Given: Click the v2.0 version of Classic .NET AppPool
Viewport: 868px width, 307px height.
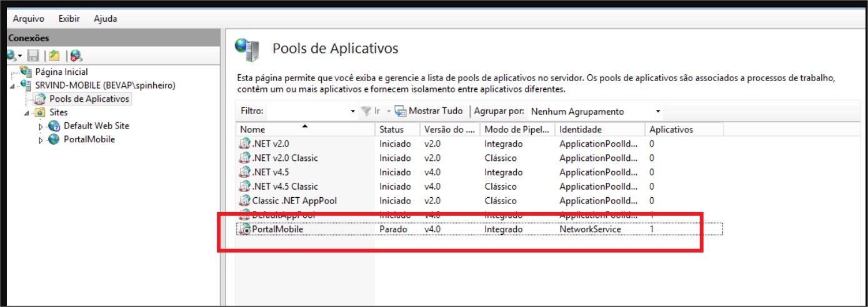Looking at the screenshot, I should coord(432,201).
